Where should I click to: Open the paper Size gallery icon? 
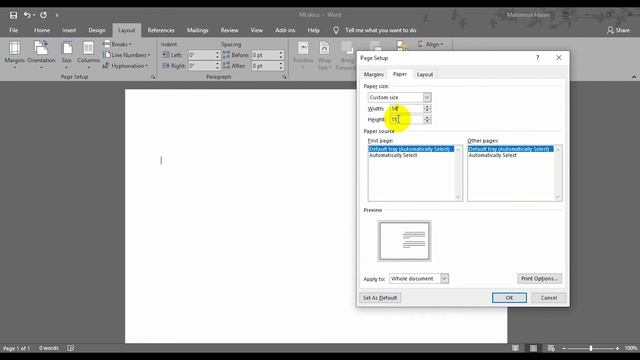click(x=67, y=49)
